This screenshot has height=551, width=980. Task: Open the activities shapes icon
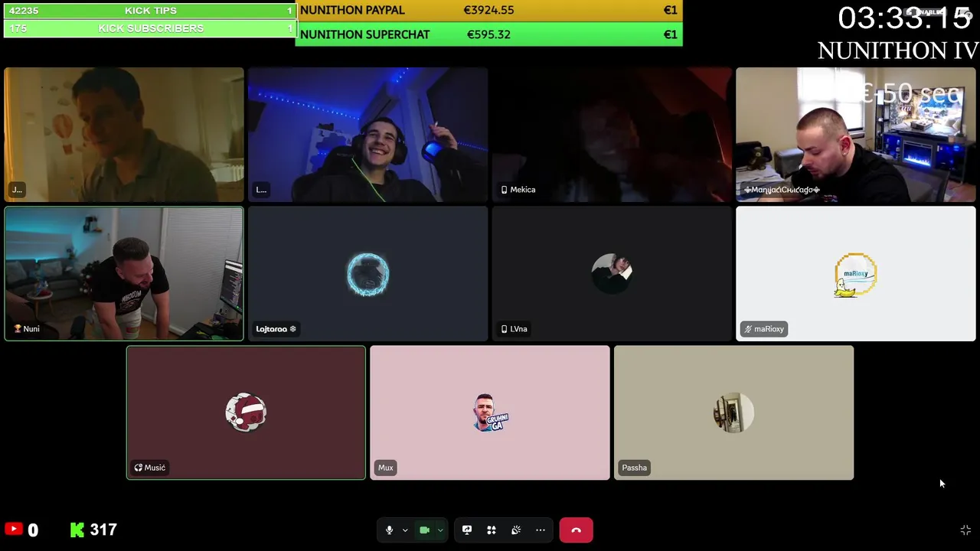(492, 530)
